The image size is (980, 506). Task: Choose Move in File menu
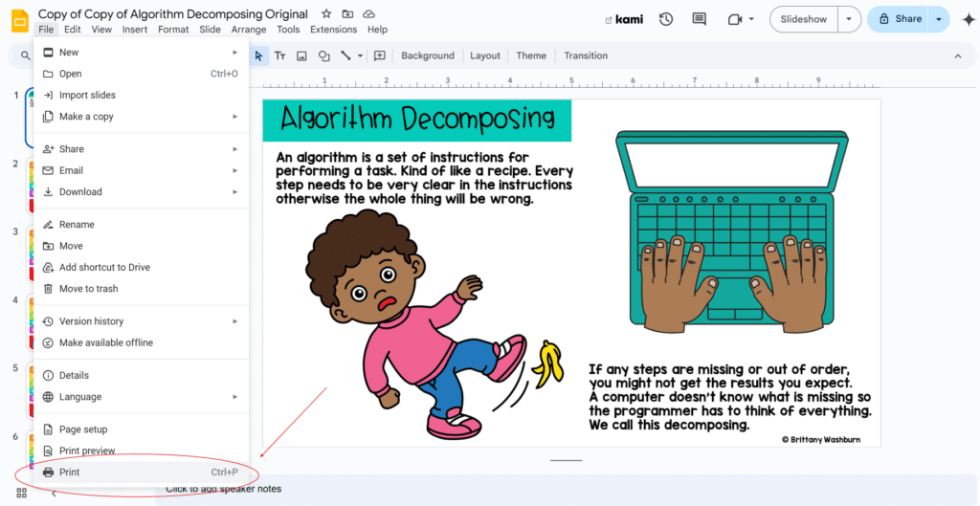[142, 246]
